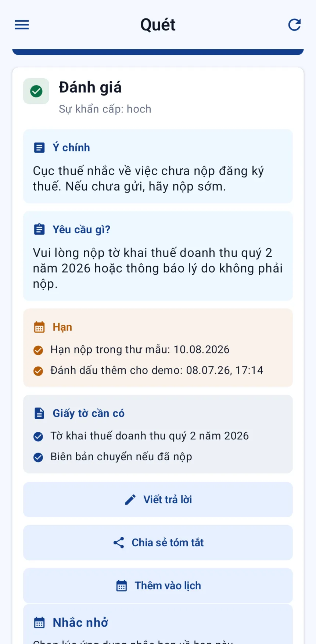
Task: Click the Thêm vào lịch button
Action: click(x=158, y=586)
